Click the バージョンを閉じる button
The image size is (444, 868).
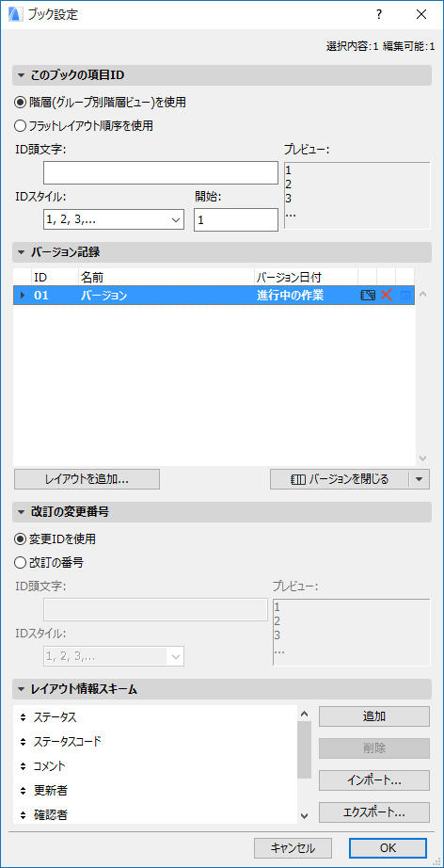tap(340, 479)
